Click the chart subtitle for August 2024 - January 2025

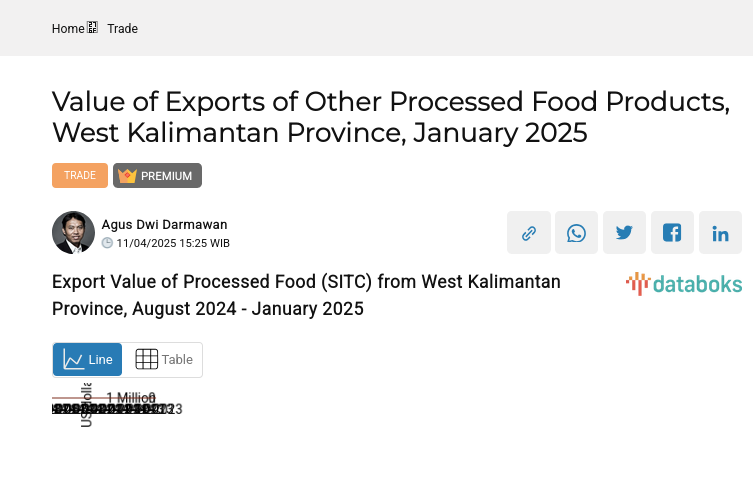point(306,295)
